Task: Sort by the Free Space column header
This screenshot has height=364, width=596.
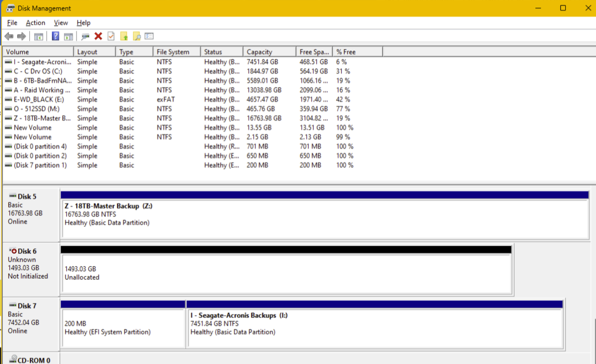Action: [x=314, y=52]
